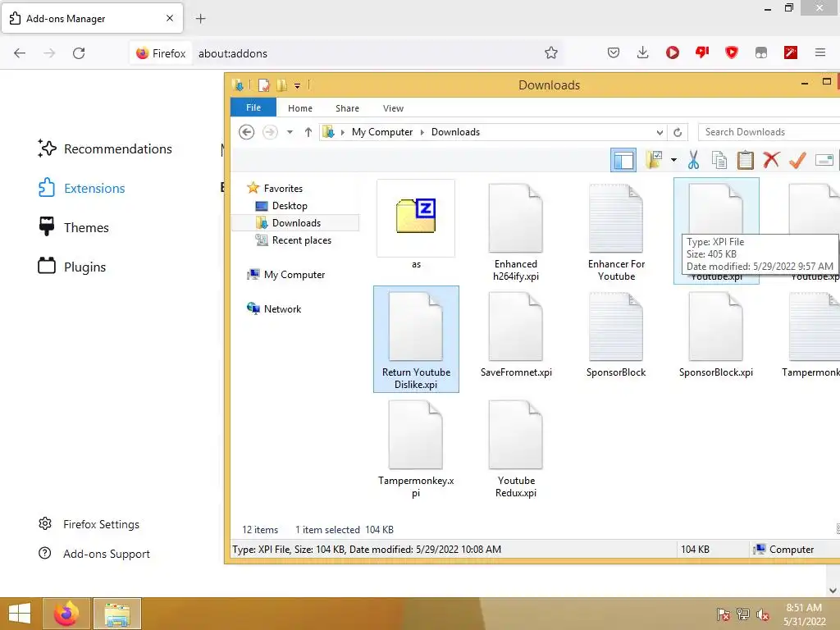The width and height of the screenshot is (840, 630).
Task: Open the Share ribbon tab
Action: pos(347,108)
